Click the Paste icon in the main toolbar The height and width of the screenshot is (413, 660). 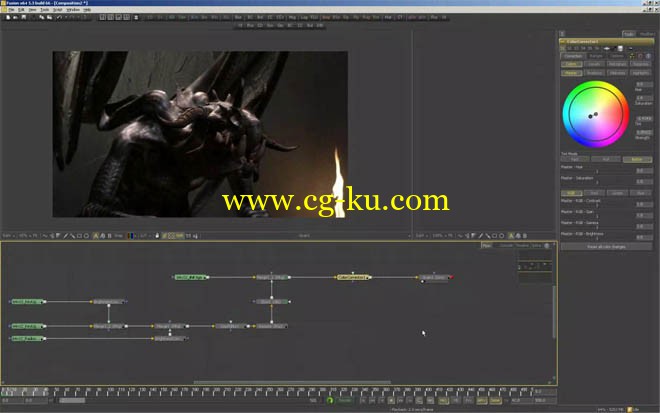pyautogui.click(x=49, y=17)
